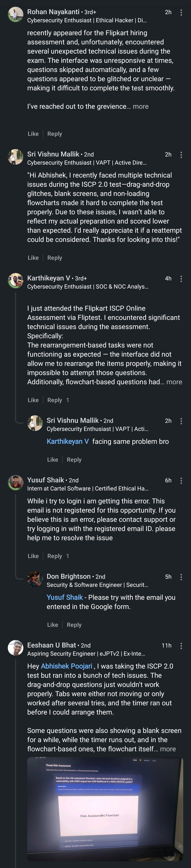Open options menu on Rohan Nayakanti's comment
191x868 pixels.
181,13
